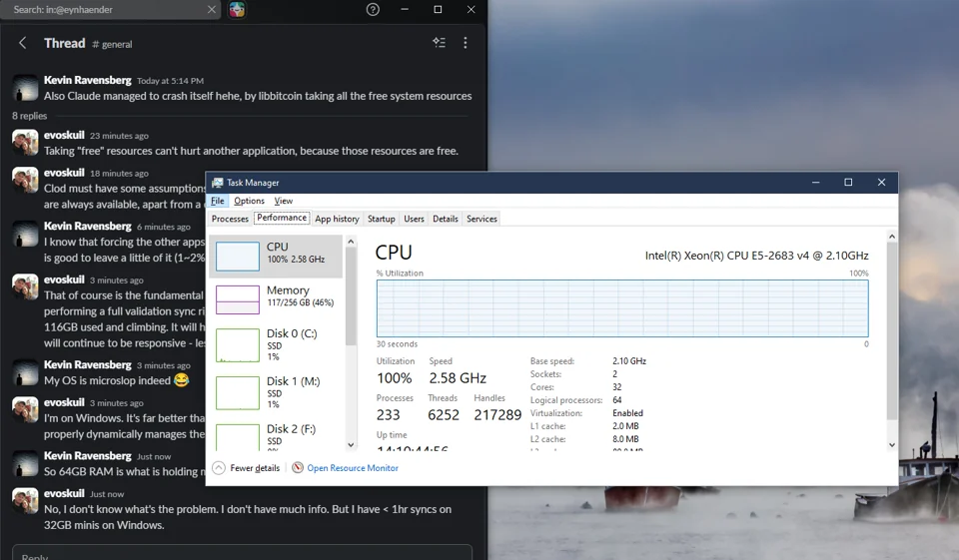Maximize the Task Manager window
The height and width of the screenshot is (560, 959).
(x=848, y=183)
